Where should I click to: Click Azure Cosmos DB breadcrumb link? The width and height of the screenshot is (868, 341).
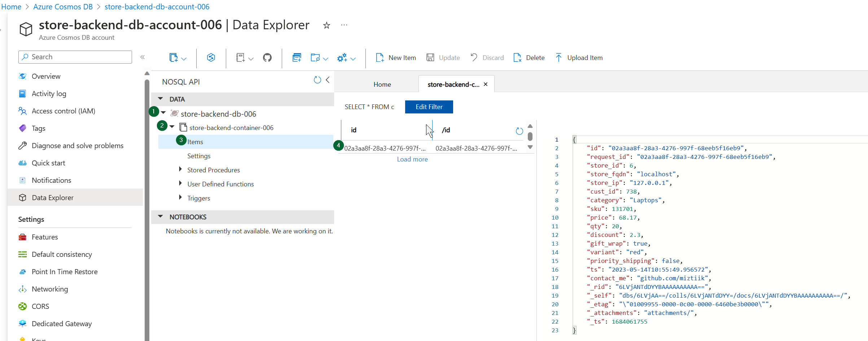(x=63, y=7)
